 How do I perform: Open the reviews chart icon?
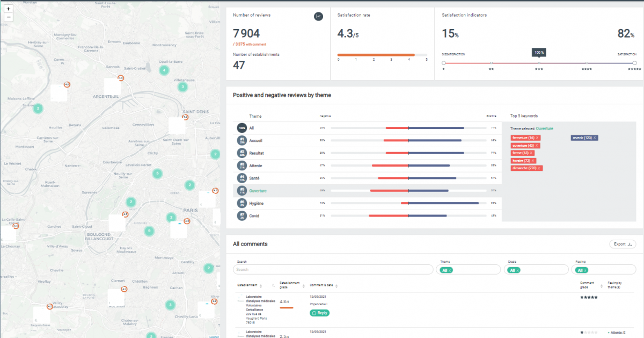[318, 16]
